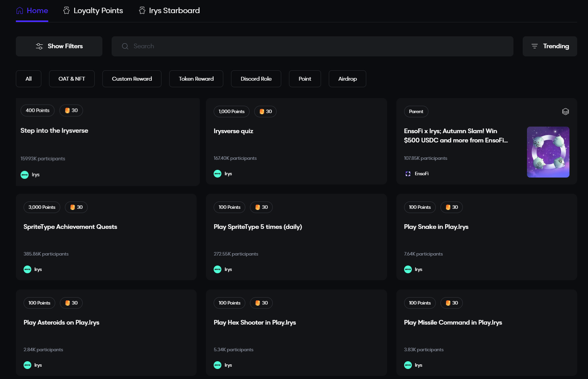Click Irys avatar on Irysverse quiz card
588x379 pixels.
[218, 174]
